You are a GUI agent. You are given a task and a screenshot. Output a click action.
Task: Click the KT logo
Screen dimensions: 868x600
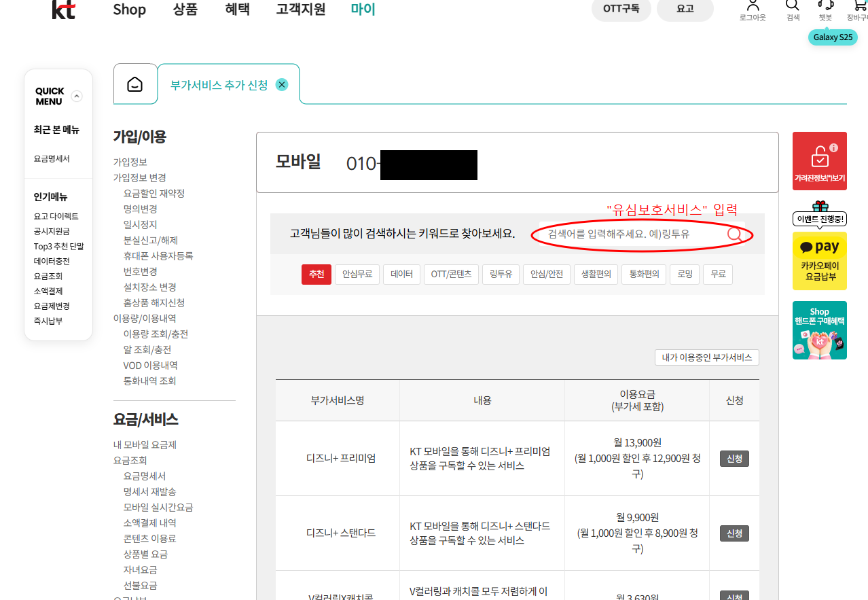coord(64,9)
